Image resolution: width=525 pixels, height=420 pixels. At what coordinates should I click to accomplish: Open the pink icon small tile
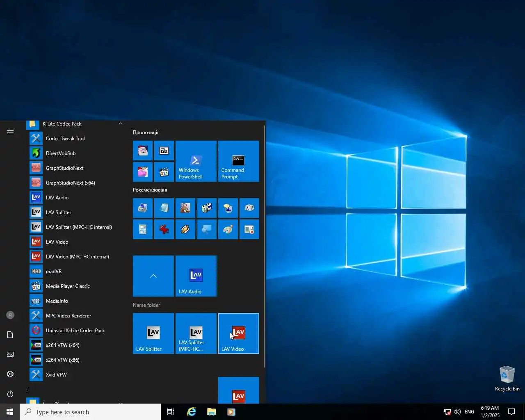143,172
